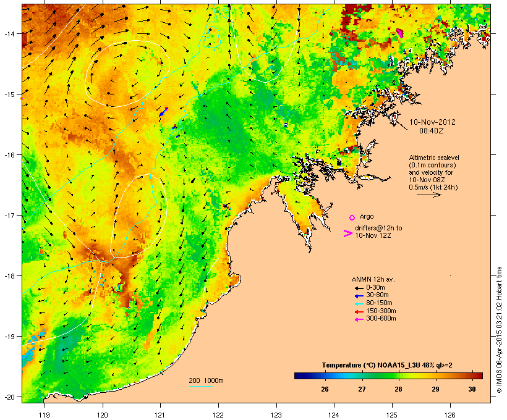This screenshot has height=420, width=507.
Task: Click the cyan 80-150m legend arrow
Action: [x=359, y=304]
